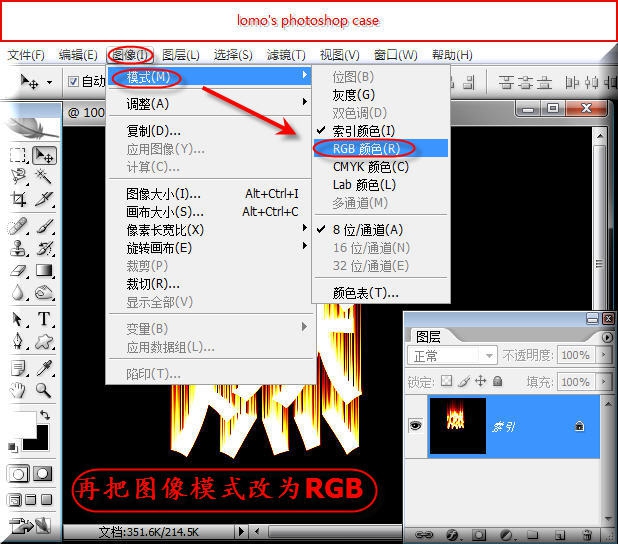
Task: Jump to ImageReady button at toolbox bottom
Action: point(30,525)
